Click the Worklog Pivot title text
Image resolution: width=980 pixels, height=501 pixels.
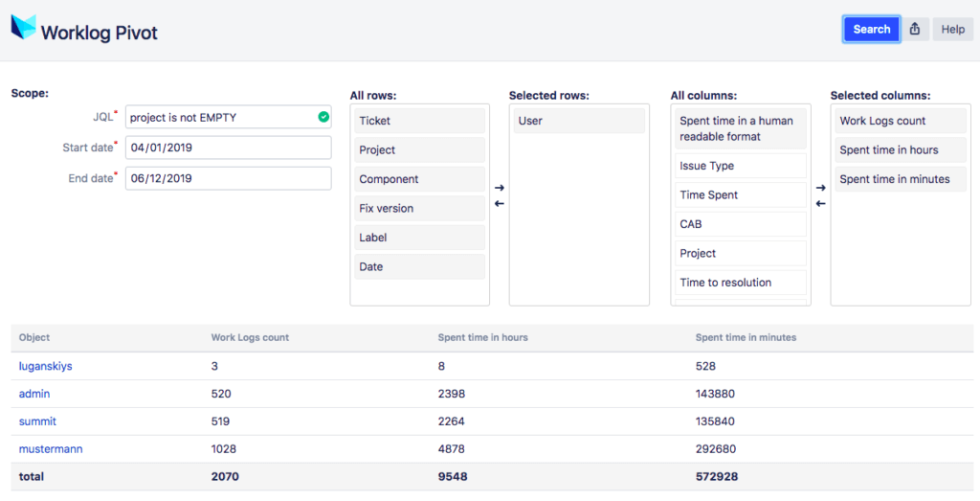point(100,32)
